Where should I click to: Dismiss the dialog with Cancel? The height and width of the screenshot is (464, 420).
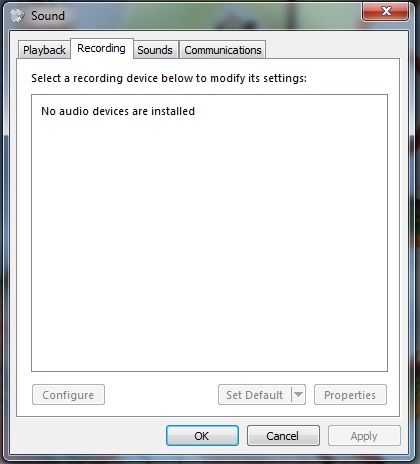pos(283,436)
